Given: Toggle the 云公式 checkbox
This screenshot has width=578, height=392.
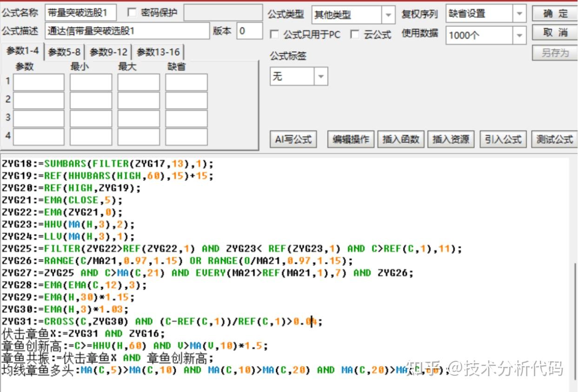Looking at the screenshot, I should pyautogui.click(x=355, y=34).
